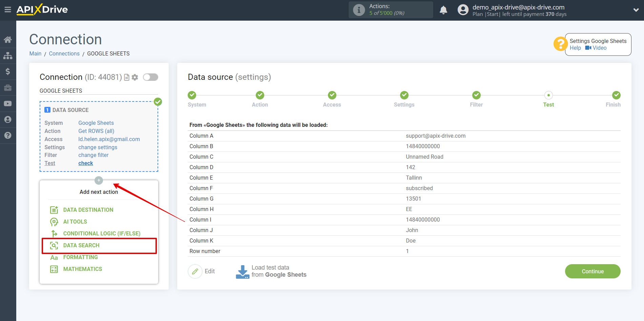This screenshot has height=321, width=644.
Task: Open the hamburger menu icon
Action: pyautogui.click(x=7, y=10)
